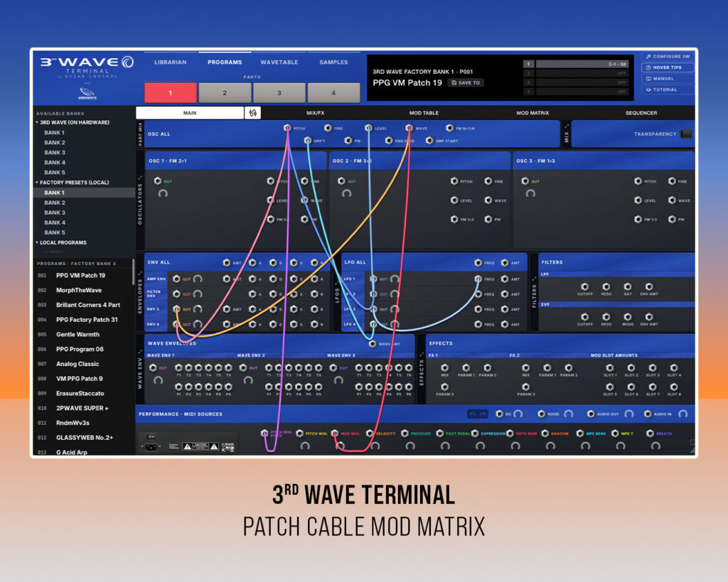Click the Breath MIDI source jack
This screenshot has height=582, width=728.
pyautogui.click(x=650, y=433)
